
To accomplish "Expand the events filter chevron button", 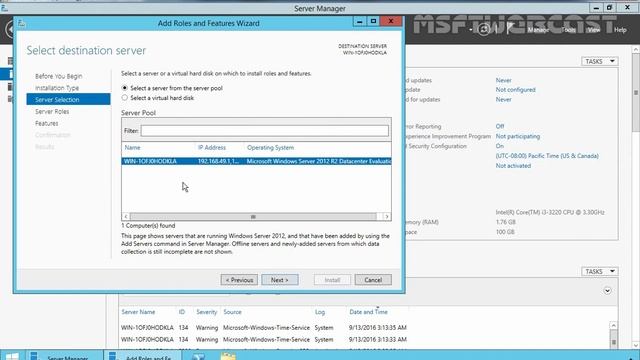I will 607,291.
